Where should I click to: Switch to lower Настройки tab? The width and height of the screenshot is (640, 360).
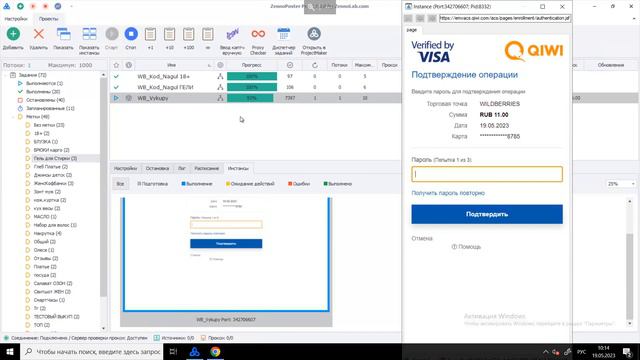(125, 168)
